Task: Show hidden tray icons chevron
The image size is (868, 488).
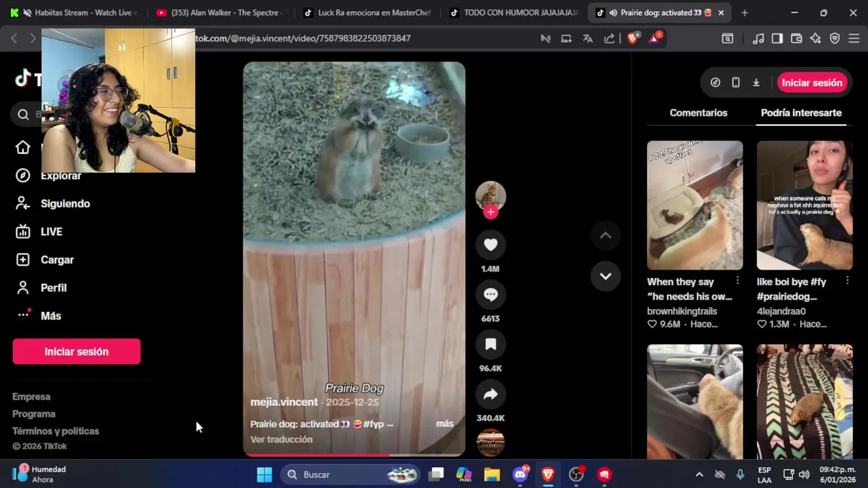Action: (699, 474)
